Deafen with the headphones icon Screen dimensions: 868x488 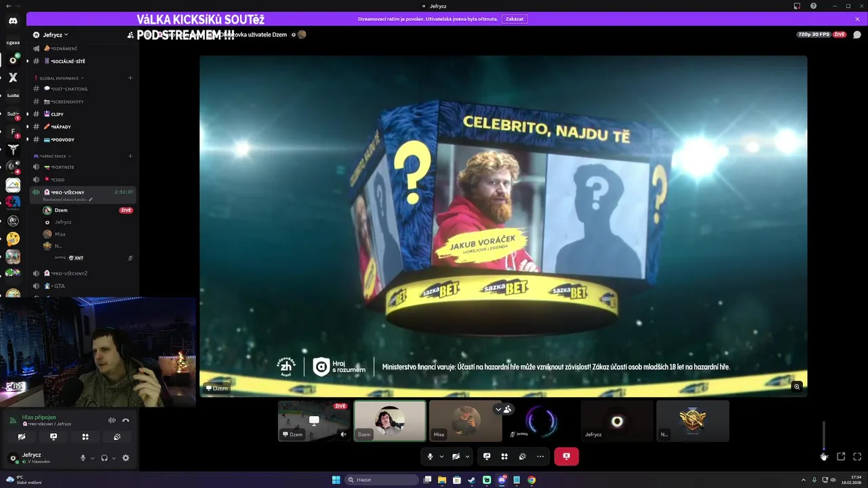pos(104,458)
